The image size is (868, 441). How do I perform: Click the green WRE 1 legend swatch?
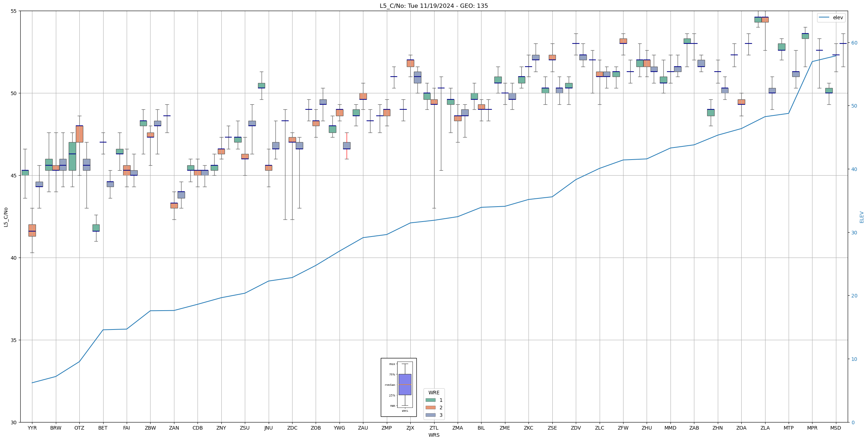click(430, 400)
